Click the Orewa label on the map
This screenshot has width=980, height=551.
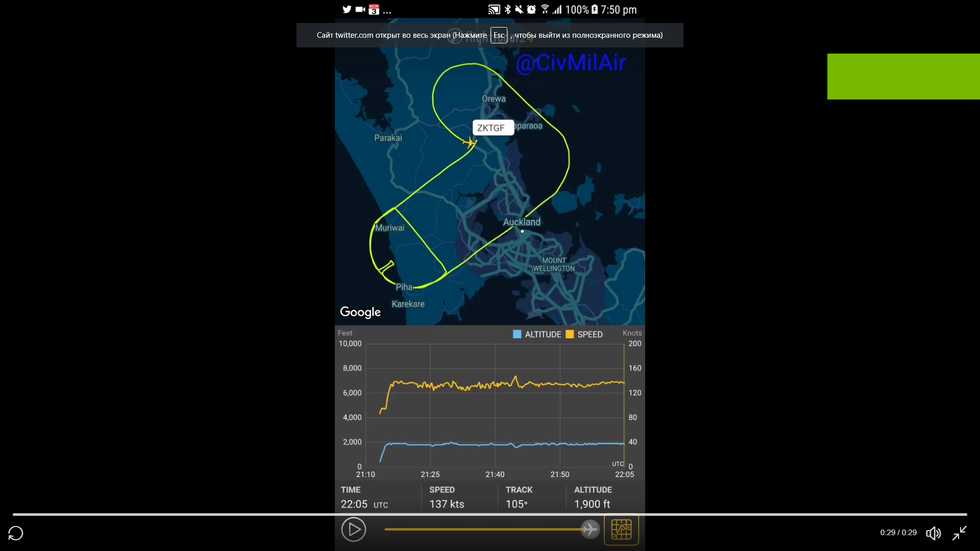click(x=494, y=99)
